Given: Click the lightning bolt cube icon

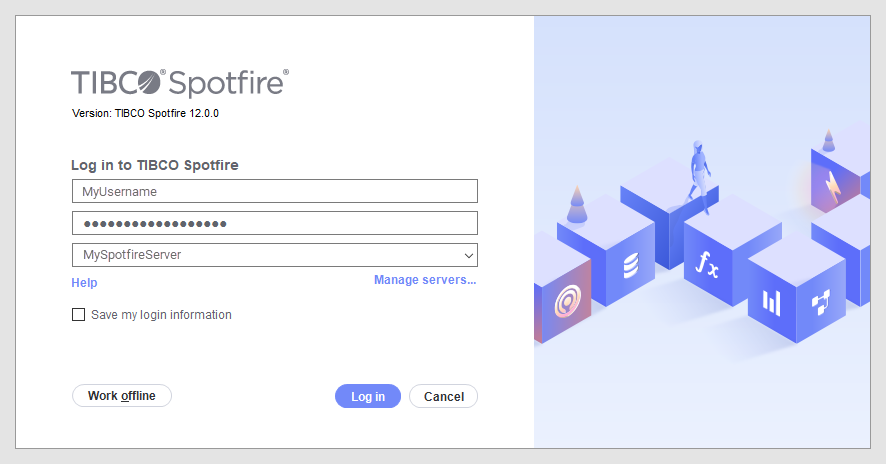Looking at the screenshot, I should pos(832,187).
